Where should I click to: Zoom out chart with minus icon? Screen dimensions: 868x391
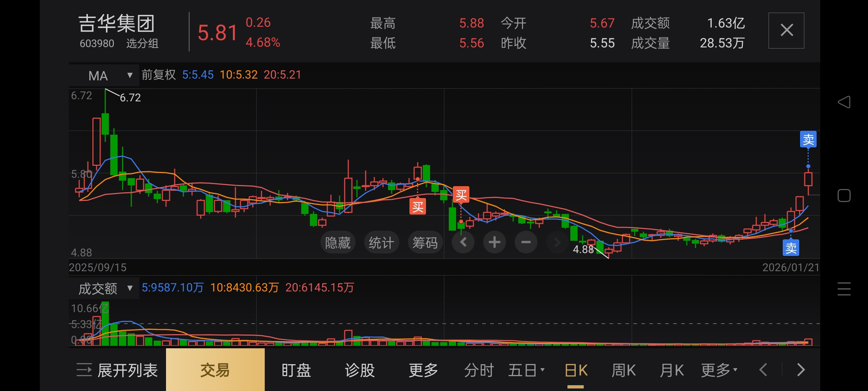tap(526, 242)
